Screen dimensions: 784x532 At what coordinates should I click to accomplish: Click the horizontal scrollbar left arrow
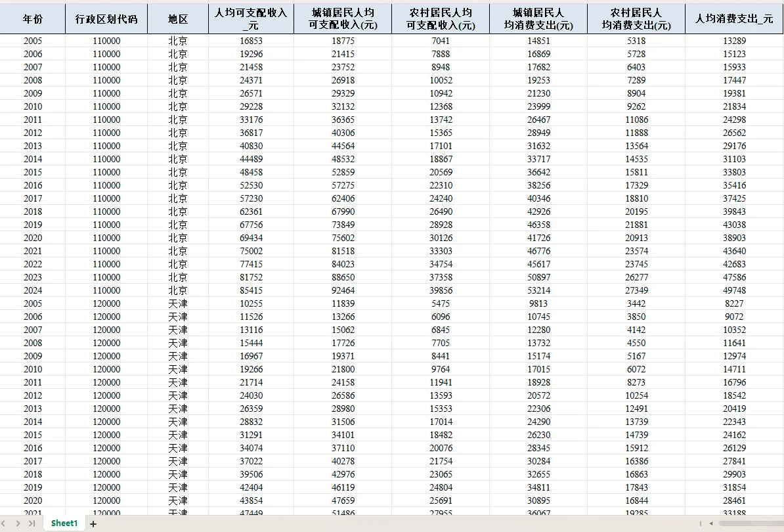click(711, 523)
